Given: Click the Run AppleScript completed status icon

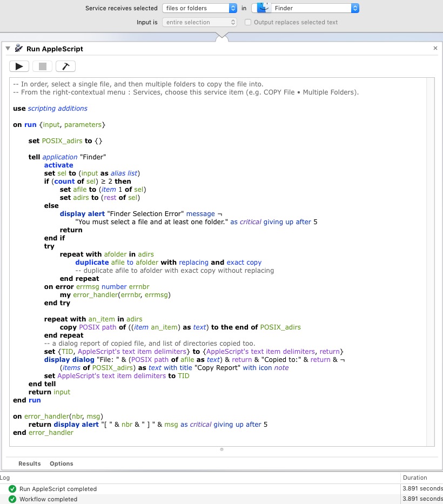Looking at the screenshot, I should coord(12,489).
